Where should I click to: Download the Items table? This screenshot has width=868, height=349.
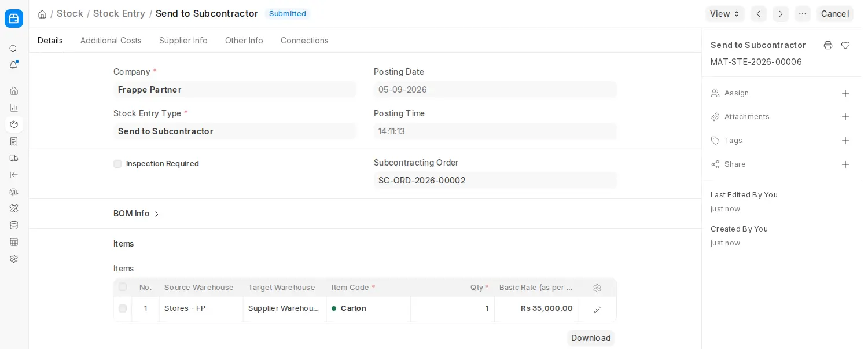pyautogui.click(x=591, y=338)
